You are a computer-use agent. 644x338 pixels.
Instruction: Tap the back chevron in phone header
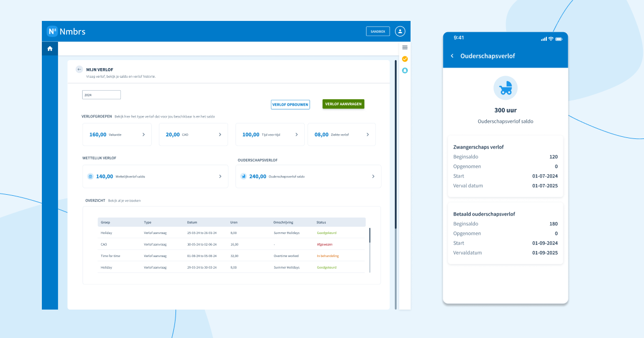[452, 56]
